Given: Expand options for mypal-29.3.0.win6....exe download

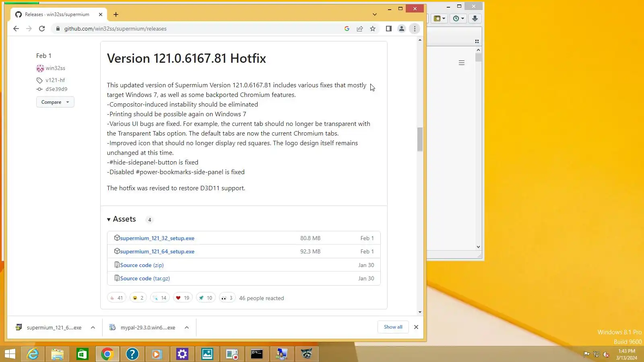Looking at the screenshot, I should [x=187, y=327].
